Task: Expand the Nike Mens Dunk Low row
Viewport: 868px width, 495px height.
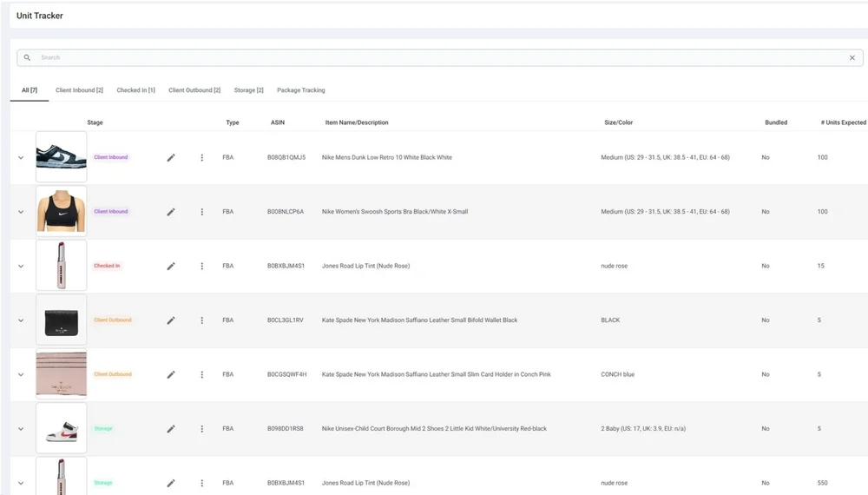Action: pos(21,158)
